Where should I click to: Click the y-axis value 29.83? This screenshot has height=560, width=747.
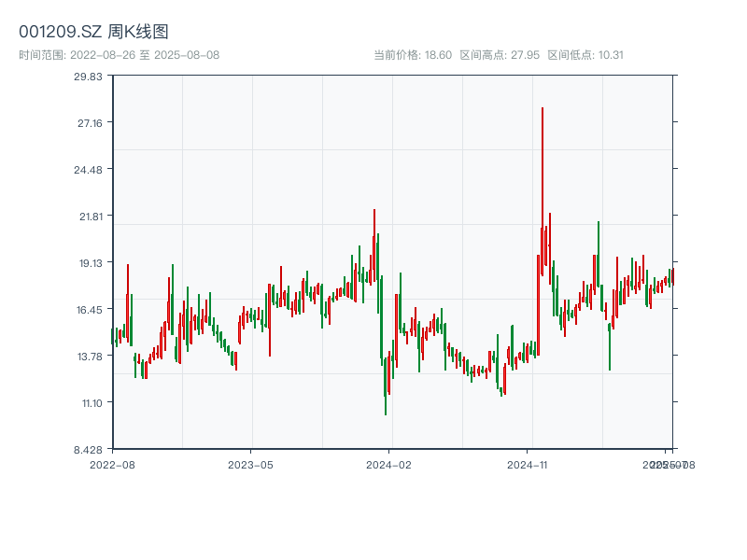88,77
